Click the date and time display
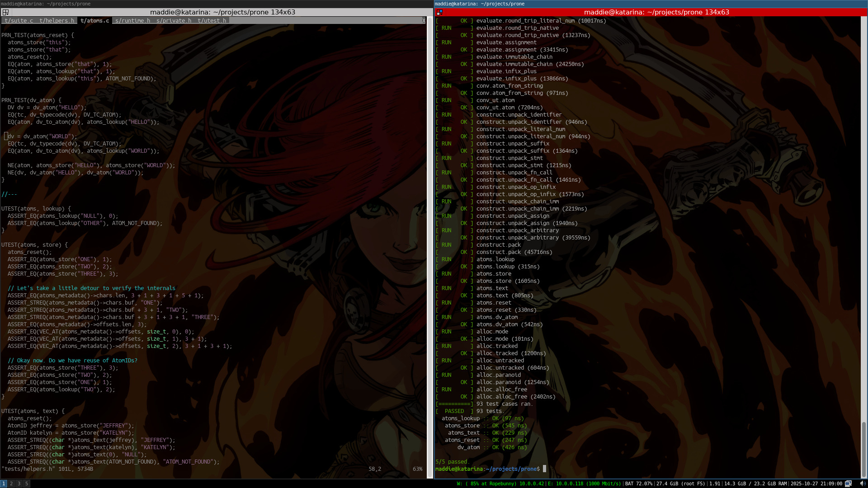 point(816,483)
